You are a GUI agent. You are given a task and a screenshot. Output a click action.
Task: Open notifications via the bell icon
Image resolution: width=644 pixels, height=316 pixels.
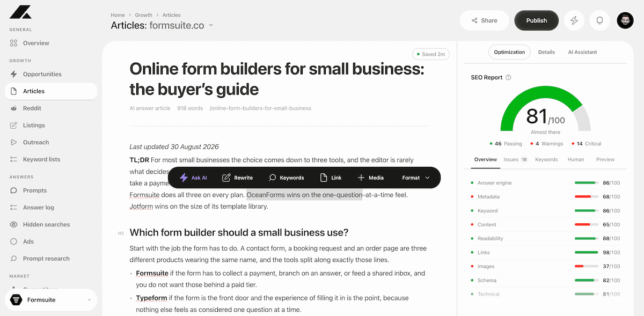point(599,20)
